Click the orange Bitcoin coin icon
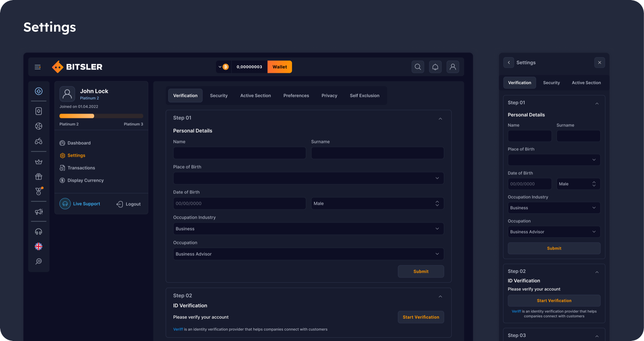This screenshot has width=644, height=341. click(x=226, y=67)
